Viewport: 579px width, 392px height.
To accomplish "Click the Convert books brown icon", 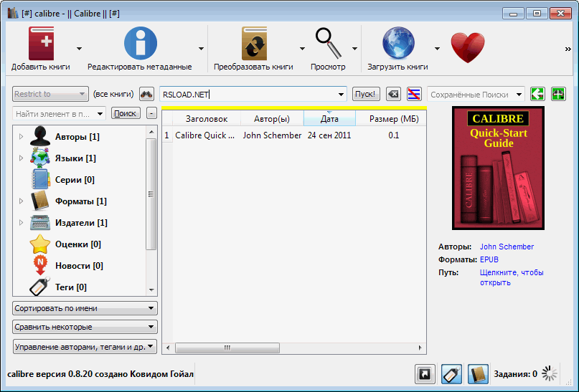I will point(254,43).
